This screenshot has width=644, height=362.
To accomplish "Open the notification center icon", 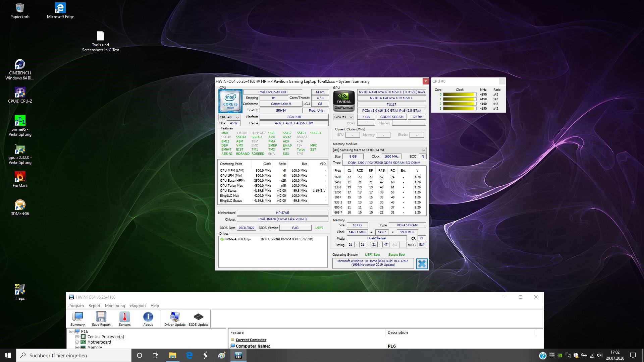I will (x=633, y=355).
